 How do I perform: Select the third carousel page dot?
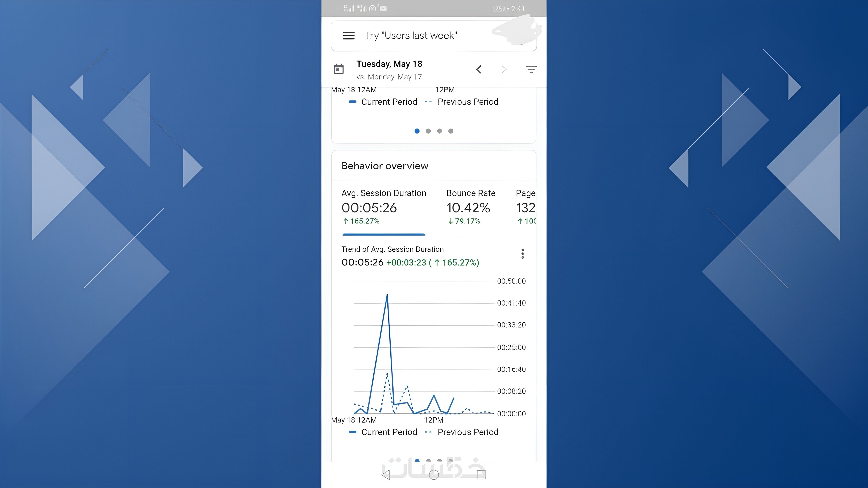(x=439, y=131)
